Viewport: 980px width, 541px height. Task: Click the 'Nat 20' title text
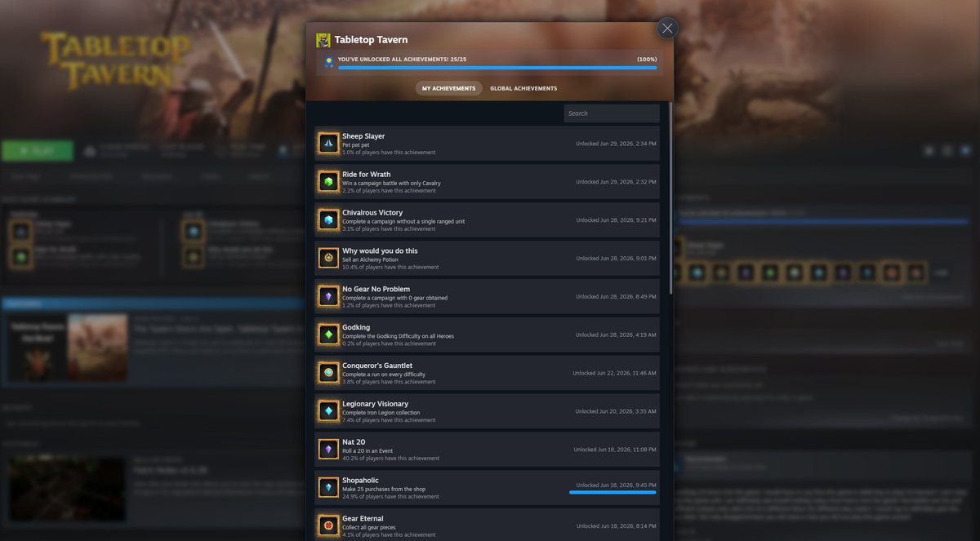point(354,442)
